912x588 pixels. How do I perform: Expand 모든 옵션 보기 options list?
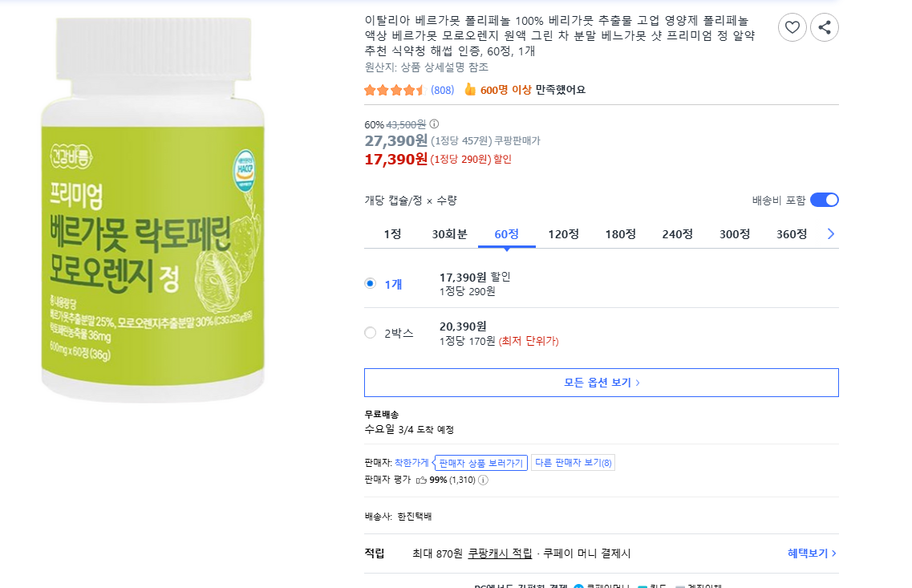601,383
